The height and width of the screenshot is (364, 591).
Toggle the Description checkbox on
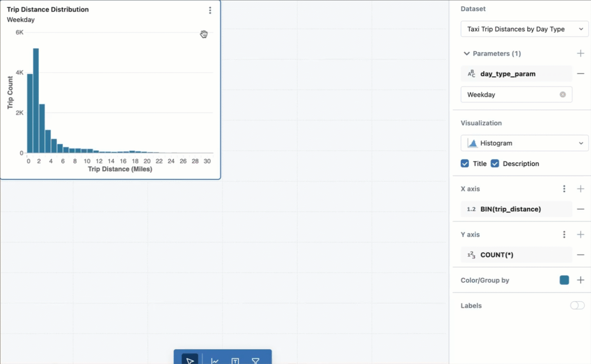(x=495, y=164)
